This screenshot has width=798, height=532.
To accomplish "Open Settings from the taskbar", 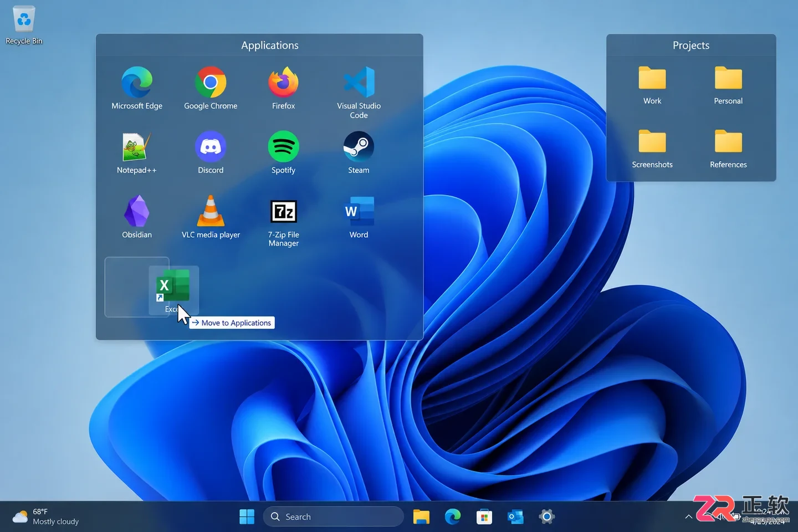I will [546, 516].
